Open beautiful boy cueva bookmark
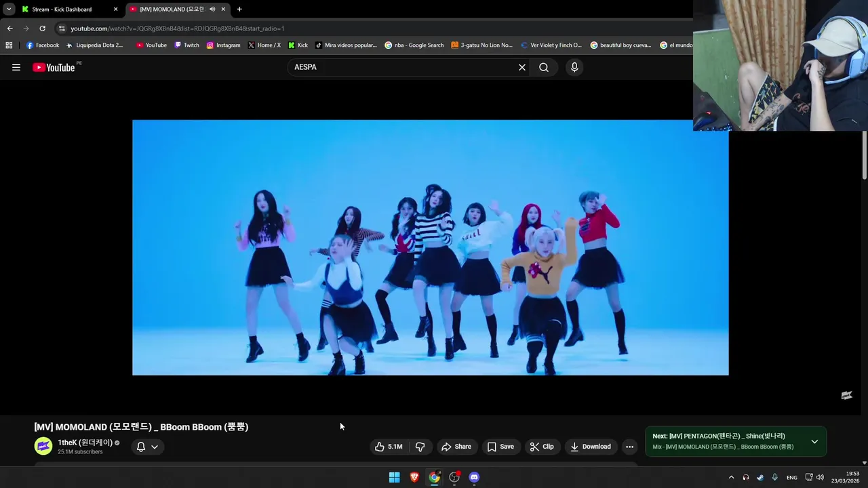868x488 pixels. (x=621, y=45)
